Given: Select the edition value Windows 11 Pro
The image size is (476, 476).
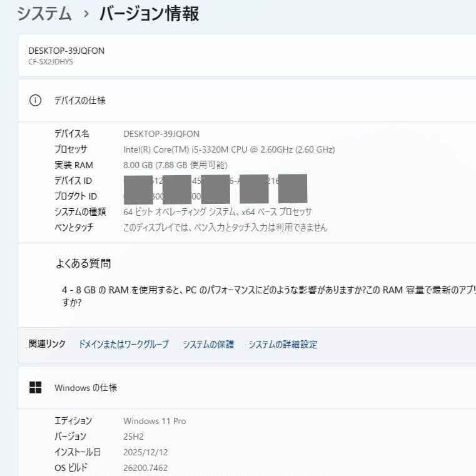Looking at the screenshot, I should tap(154, 421).
